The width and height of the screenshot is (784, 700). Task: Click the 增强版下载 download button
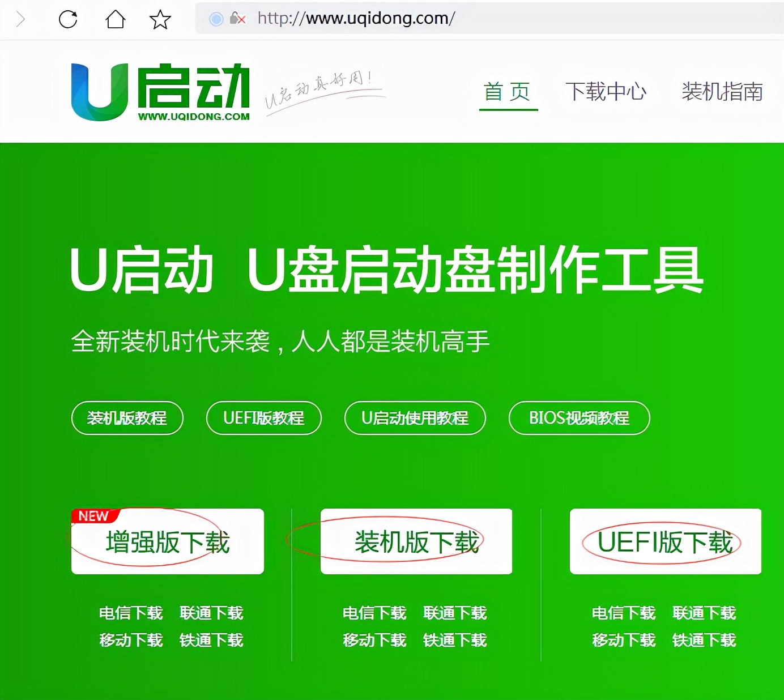pyautogui.click(x=167, y=541)
